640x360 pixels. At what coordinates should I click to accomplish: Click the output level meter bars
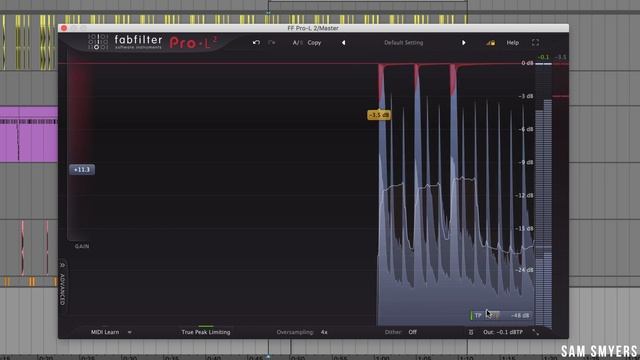(x=543, y=195)
